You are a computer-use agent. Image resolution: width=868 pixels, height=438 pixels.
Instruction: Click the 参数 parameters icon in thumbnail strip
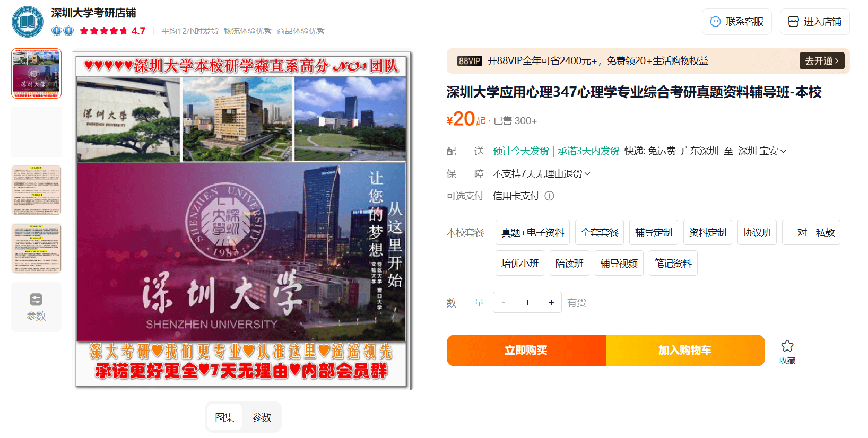tap(36, 300)
